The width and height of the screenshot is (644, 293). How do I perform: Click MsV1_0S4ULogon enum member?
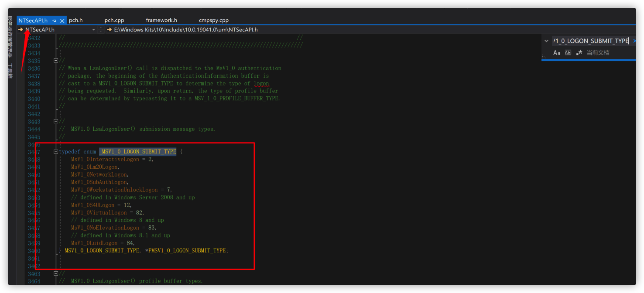point(92,205)
